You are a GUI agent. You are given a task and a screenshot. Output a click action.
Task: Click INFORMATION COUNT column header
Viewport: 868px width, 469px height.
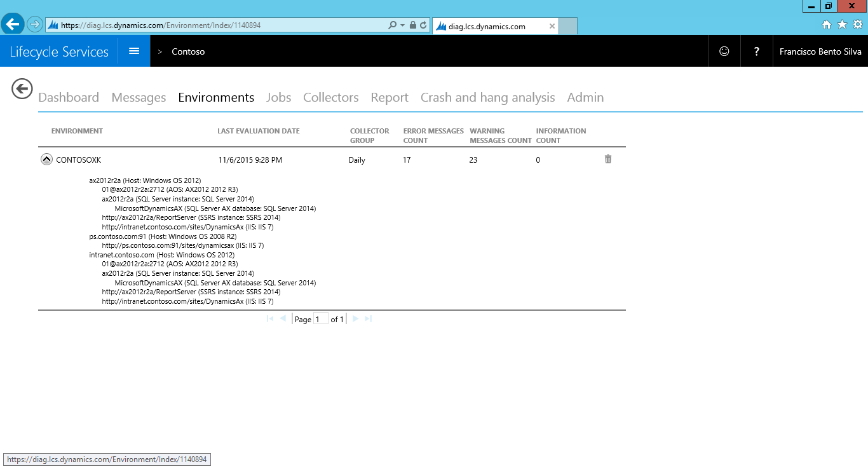point(561,135)
